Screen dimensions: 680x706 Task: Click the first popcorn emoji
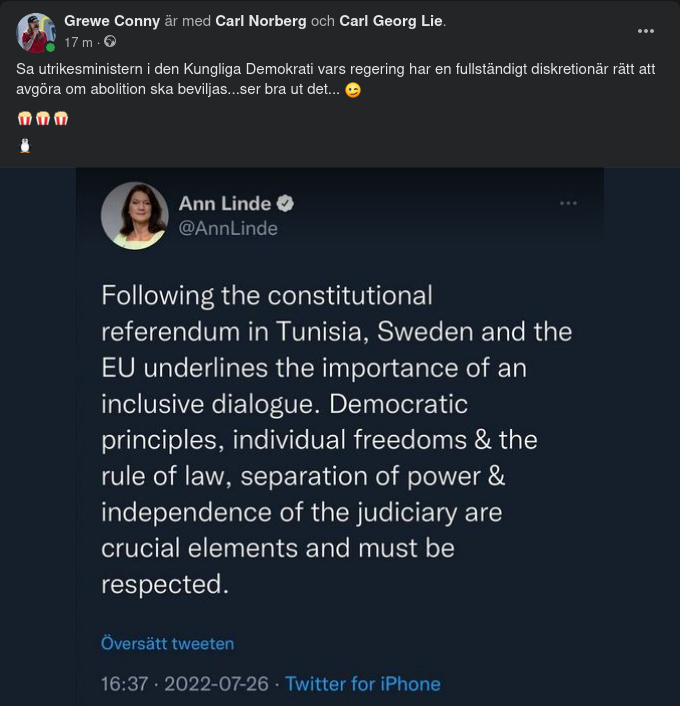[x=25, y=119]
